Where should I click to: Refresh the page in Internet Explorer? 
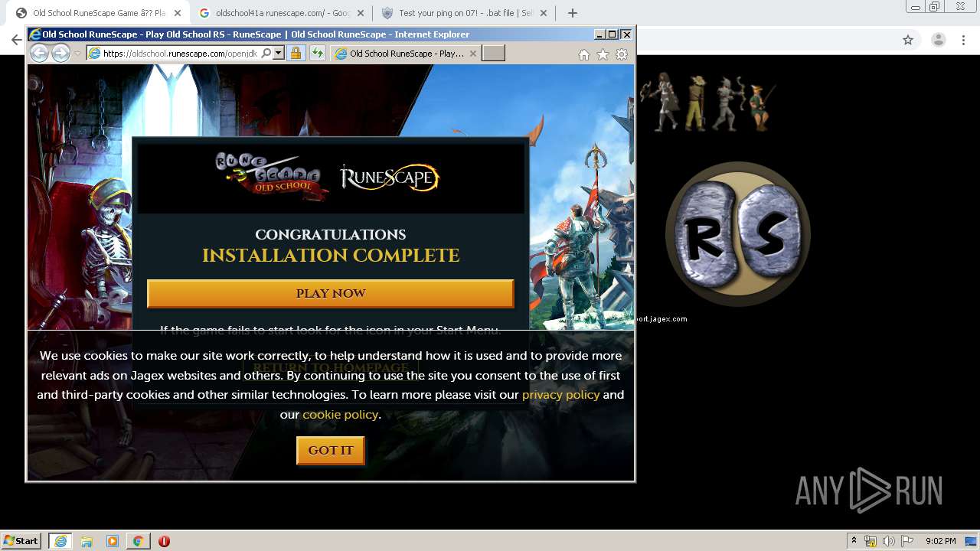[x=317, y=54]
